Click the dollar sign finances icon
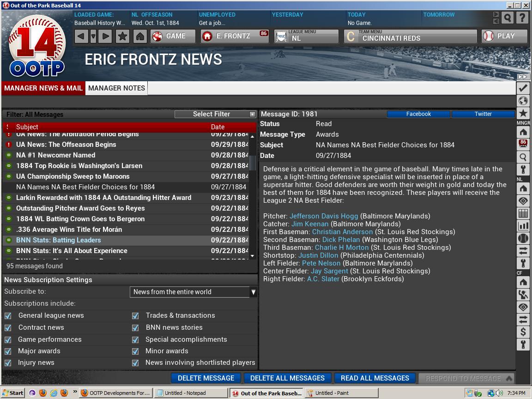Image resolution: width=532 pixels, height=399 pixels. (523, 332)
